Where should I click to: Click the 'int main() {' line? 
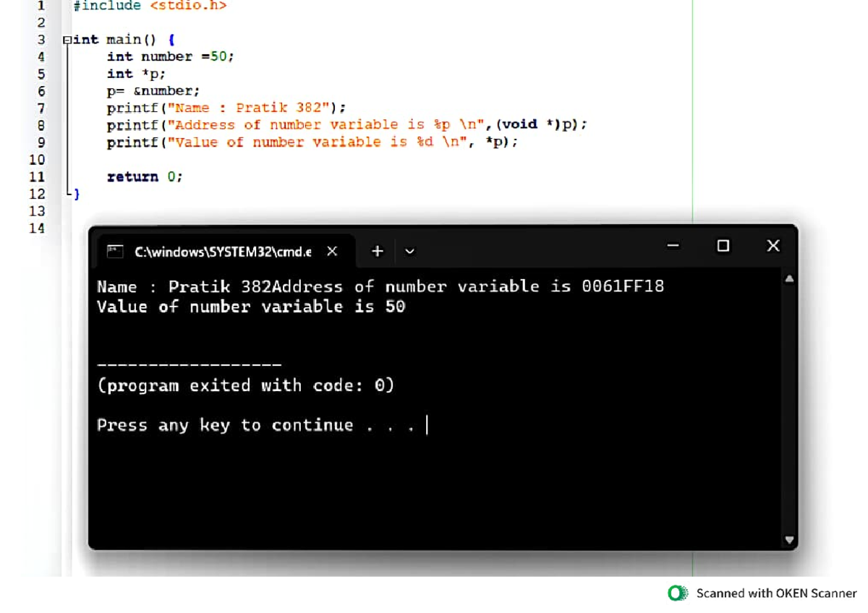(x=124, y=40)
